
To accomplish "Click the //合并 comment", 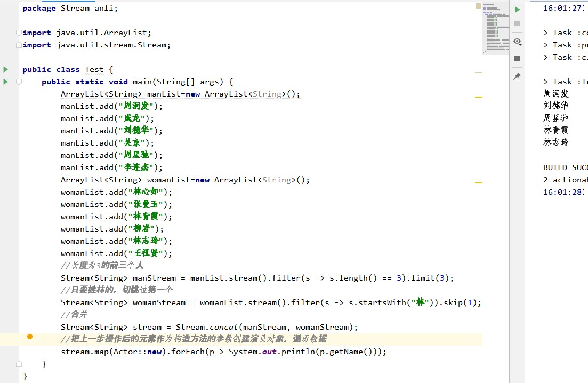I will point(74,314).
